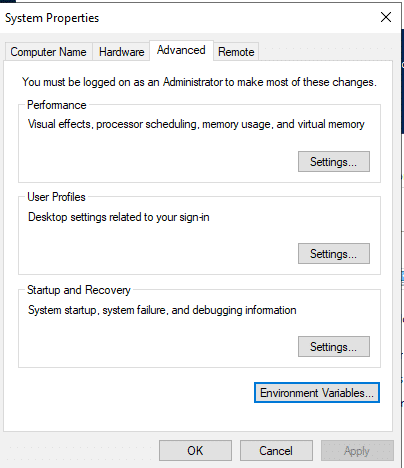Click the Startup and Recovery group label
404x468 pixels.
79,290
